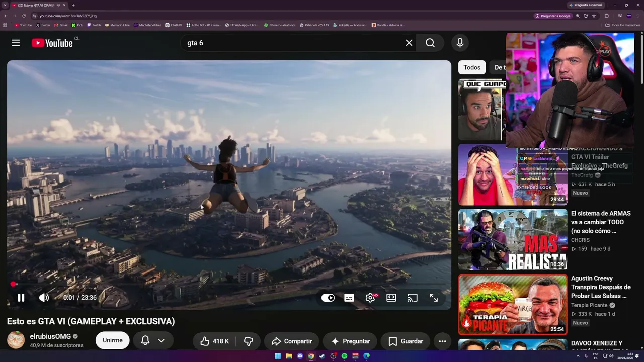The width and height of the screenshot is (644, 362).
Task: Turn on subtitles in the player
Action: click(x=349, y=298)
